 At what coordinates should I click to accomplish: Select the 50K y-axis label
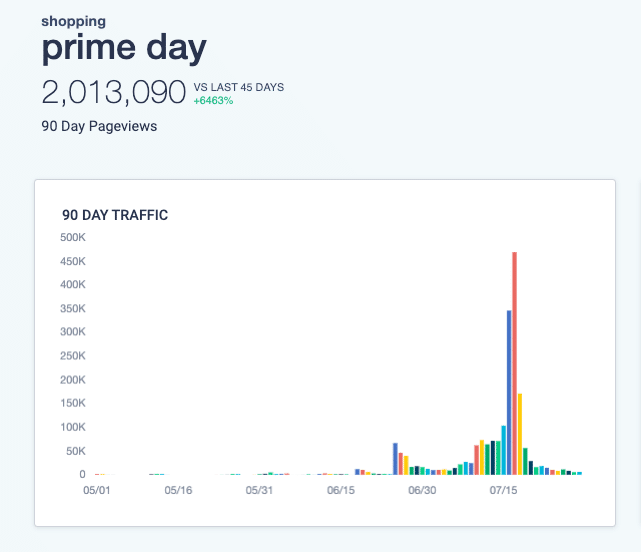point(76,451)
